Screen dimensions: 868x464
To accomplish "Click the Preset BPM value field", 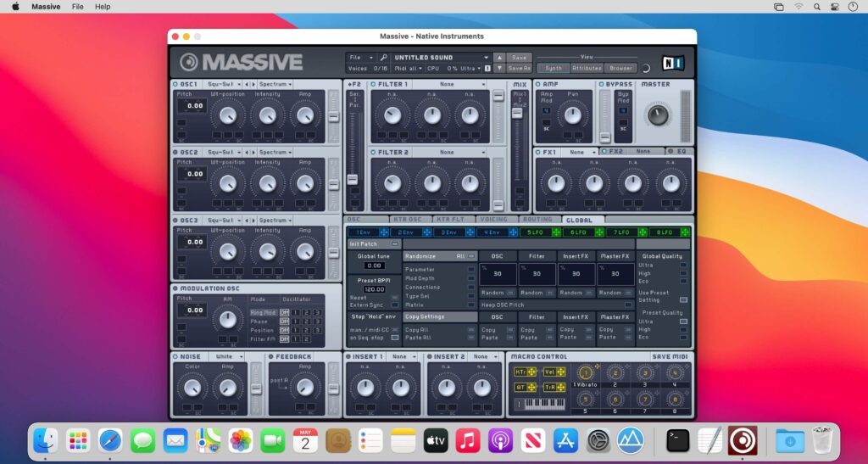I will tap(374, 289).
